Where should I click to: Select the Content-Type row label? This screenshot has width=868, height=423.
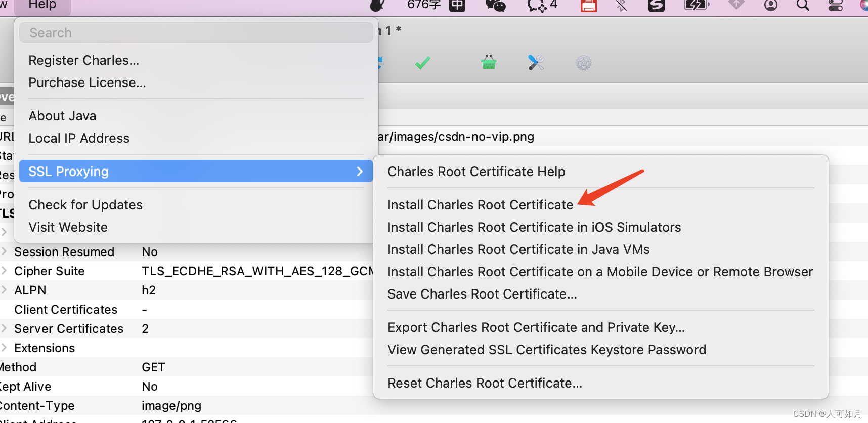[x=37, y=406]
